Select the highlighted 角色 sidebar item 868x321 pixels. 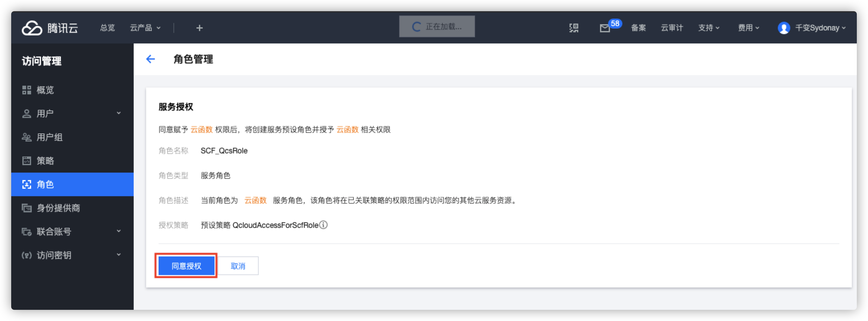pyautogui.click(x=72, y=184)
